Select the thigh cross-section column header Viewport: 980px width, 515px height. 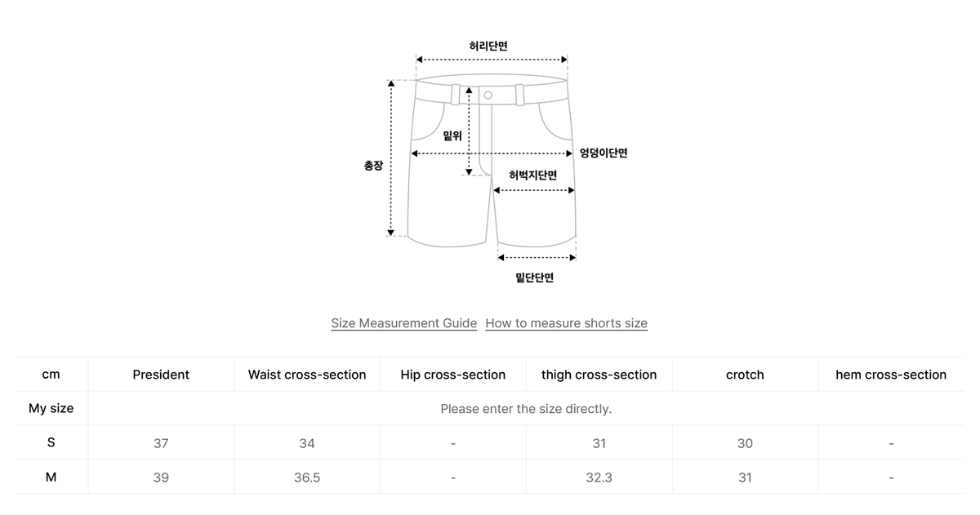point(599,375)
